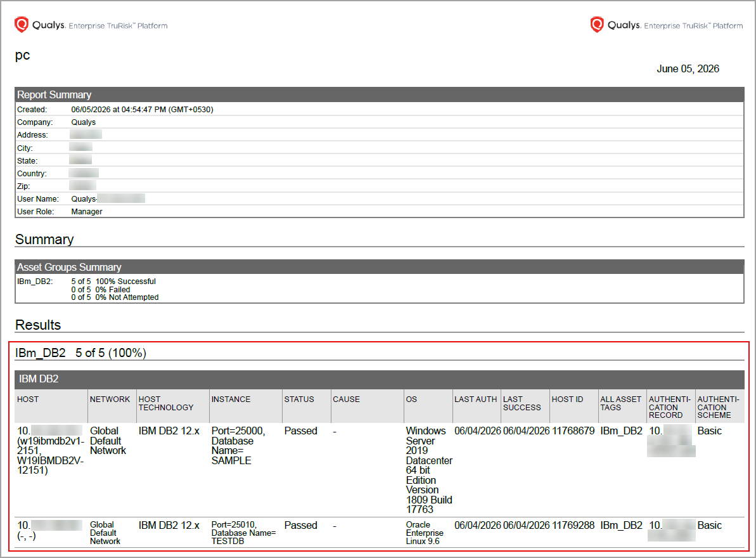
Task: Click Oracle Enterprise Linux 9.6 cell
Action: (x=425, y=533)
